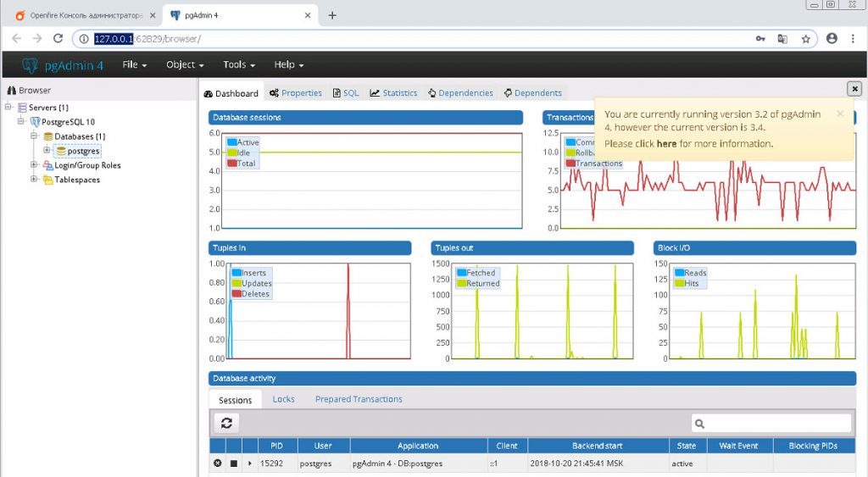Sort sessions by Blocking PIDs column
The image size is (868, 477).
click(813, 446)
